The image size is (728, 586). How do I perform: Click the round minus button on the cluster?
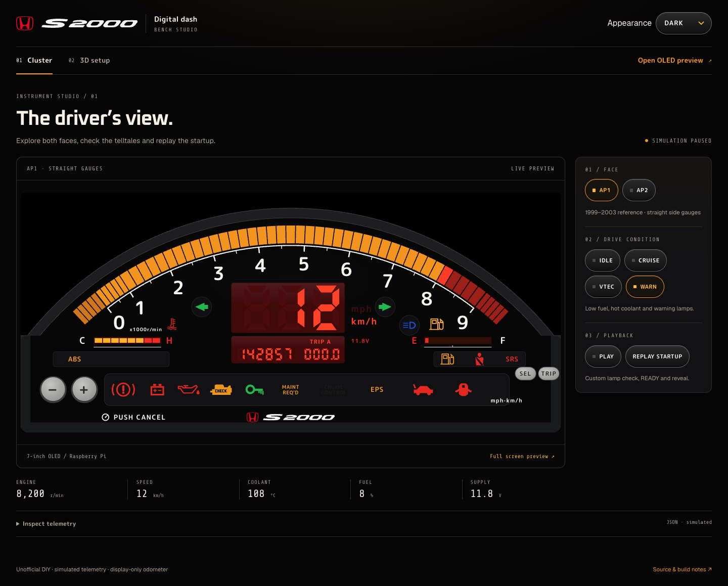(x=53, y=390)
